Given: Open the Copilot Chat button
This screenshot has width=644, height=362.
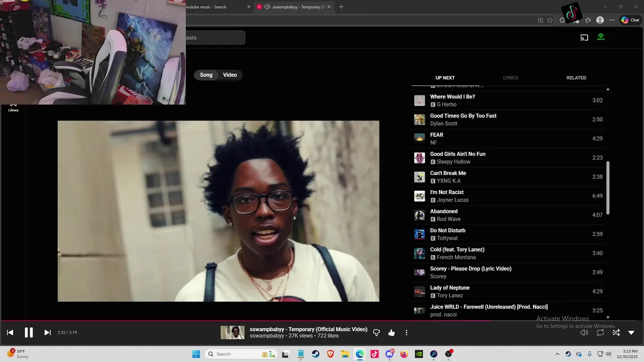Looking at the screenshot, I should 630,20.
